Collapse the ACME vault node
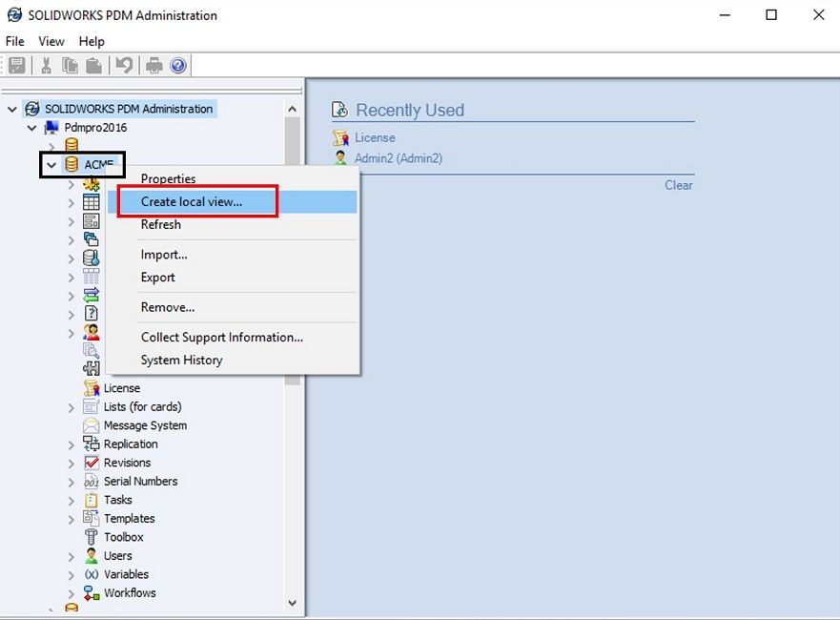The image size is (840, 620). pos(51,165)
